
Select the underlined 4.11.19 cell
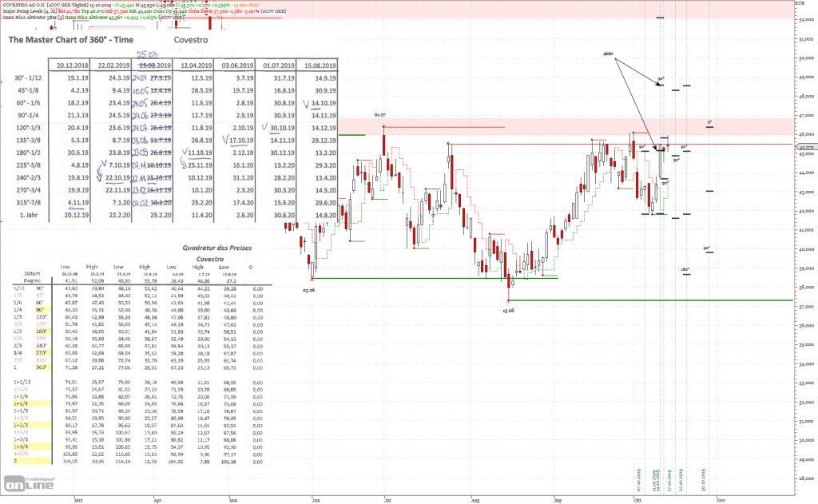pyautogui.click(x=78, y=203)
